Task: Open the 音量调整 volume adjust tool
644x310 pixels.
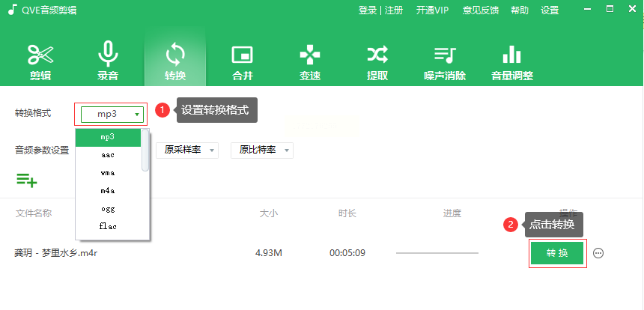Action: click(x=512, y=63)
